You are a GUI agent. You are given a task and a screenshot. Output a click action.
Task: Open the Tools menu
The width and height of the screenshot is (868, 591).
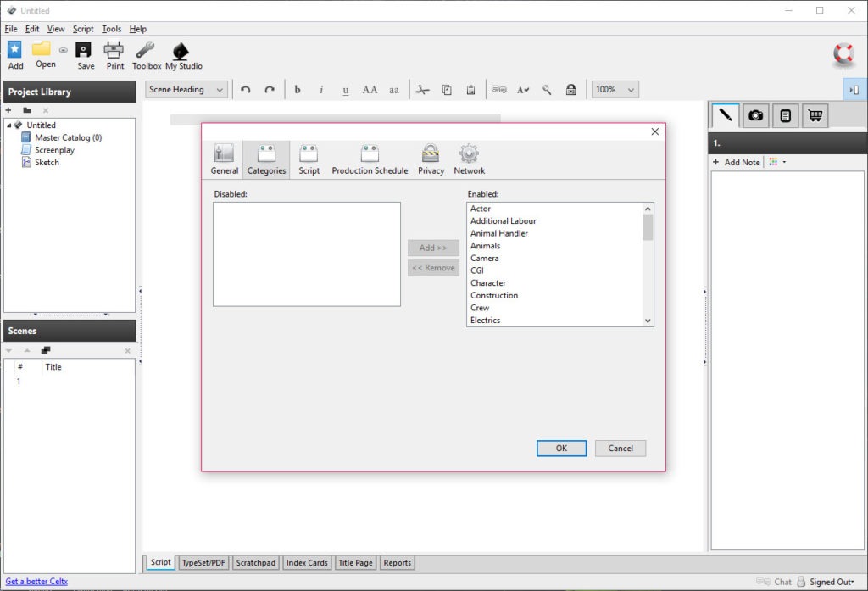[111, 29]
